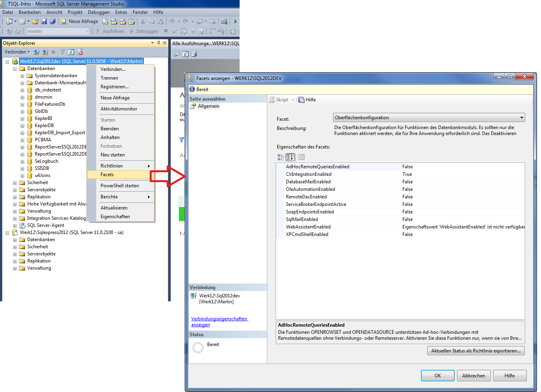
Task: Click the MDX query icon
Action: click(x=114, y=21)
